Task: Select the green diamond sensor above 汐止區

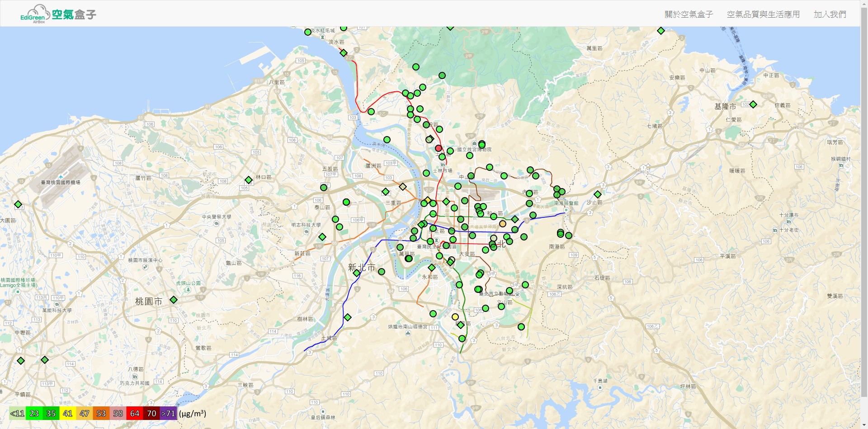Action: coord(598,194)
